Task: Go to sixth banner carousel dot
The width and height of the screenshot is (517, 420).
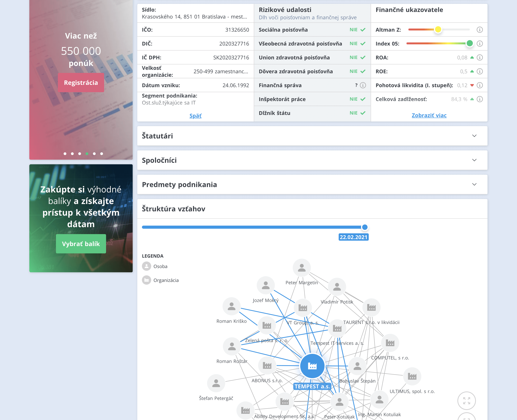Action: tap(102, 154)
